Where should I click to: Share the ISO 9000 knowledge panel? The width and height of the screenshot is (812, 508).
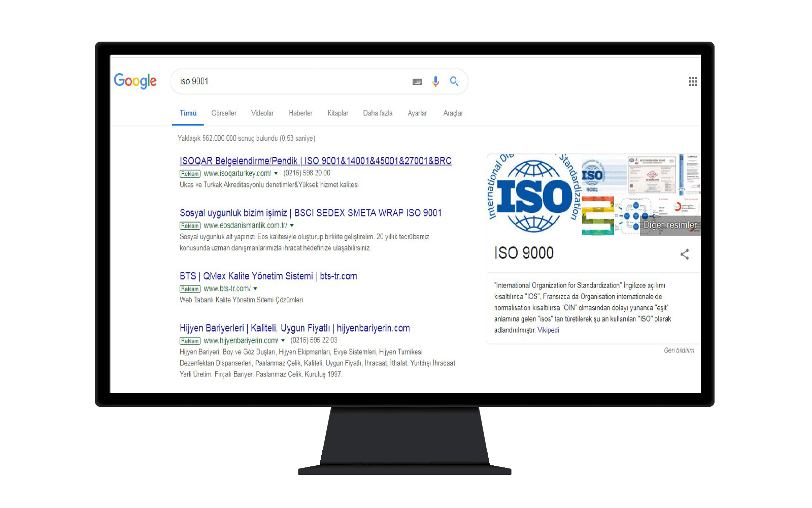tap(685, 254)
